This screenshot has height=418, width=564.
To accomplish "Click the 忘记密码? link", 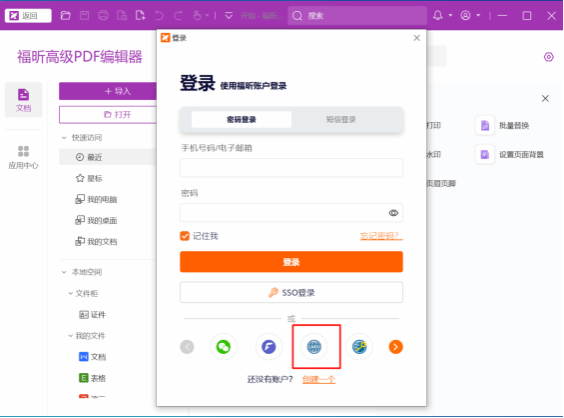I will click(x=381, y=236).
